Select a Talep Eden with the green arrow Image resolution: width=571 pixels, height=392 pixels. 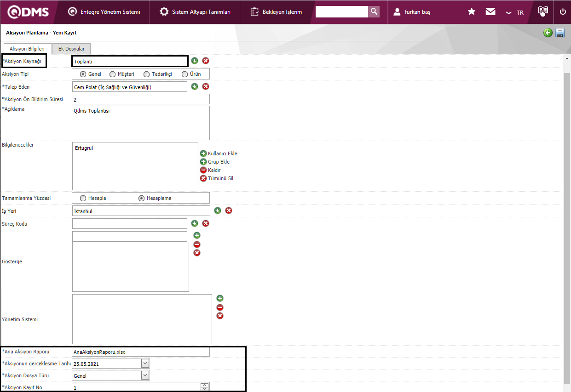pyautogui.click(x=195, y=86)
